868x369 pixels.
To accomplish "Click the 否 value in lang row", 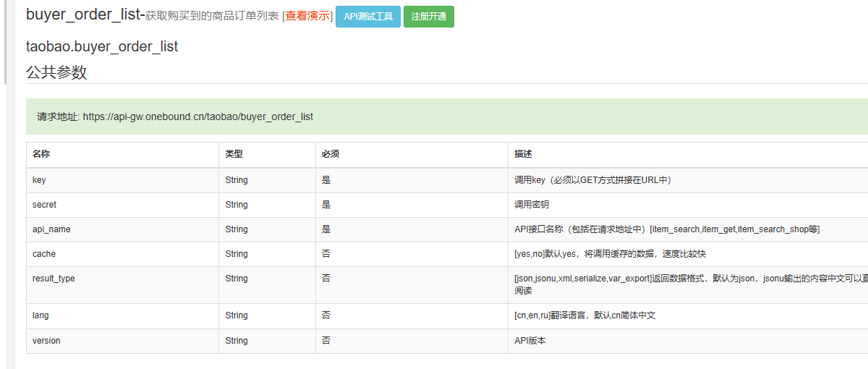I will tap(326, 315).
